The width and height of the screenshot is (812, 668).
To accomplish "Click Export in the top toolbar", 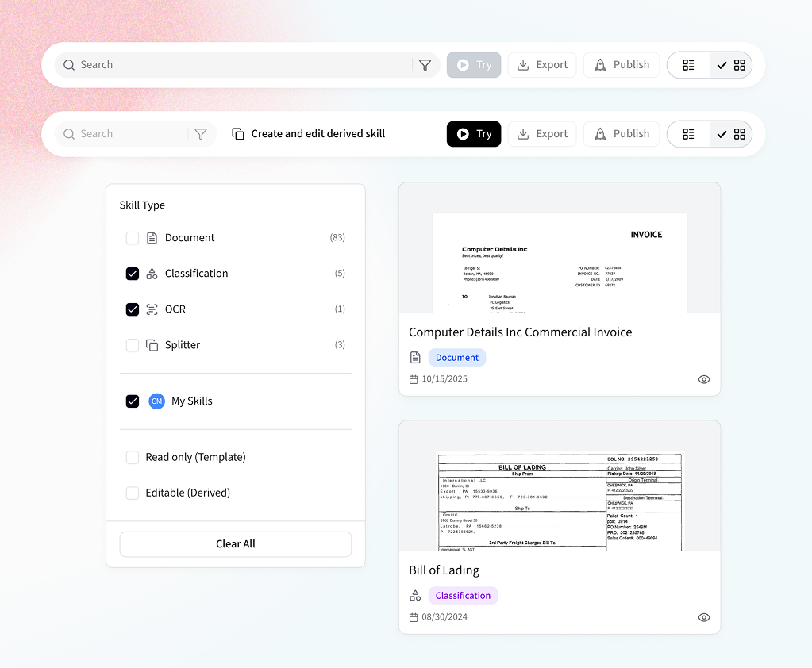I will point(542,65).
